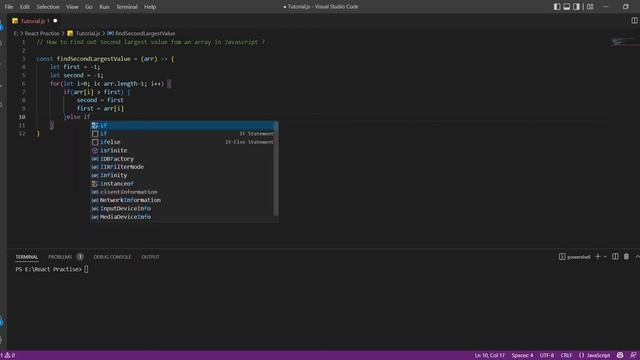Switch to the OUTPUT panel tab
This screenshot has height=360, width=640.
coord(150,257)
